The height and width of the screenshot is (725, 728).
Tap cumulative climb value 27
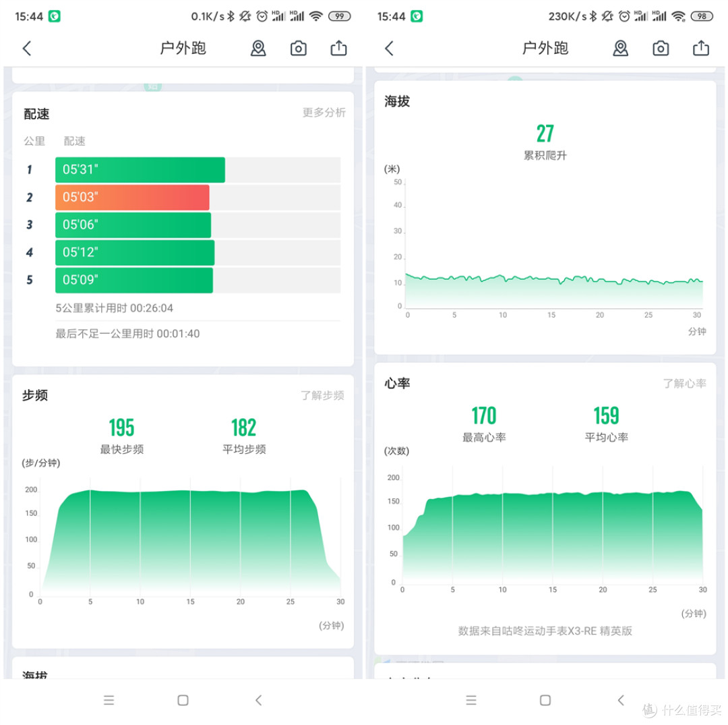(x=545, y=134)
